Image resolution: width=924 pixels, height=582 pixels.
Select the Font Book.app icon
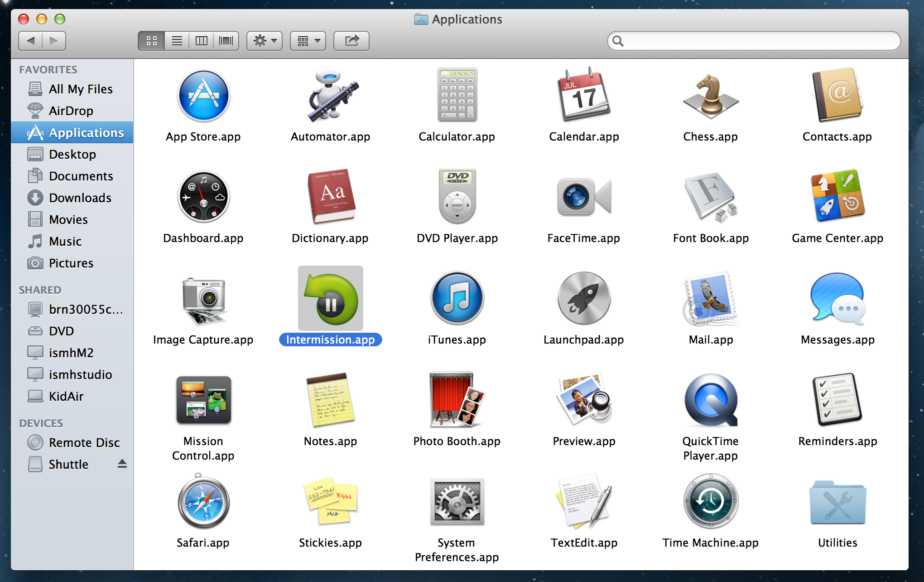pyautogui.click(x=711, y=197)
